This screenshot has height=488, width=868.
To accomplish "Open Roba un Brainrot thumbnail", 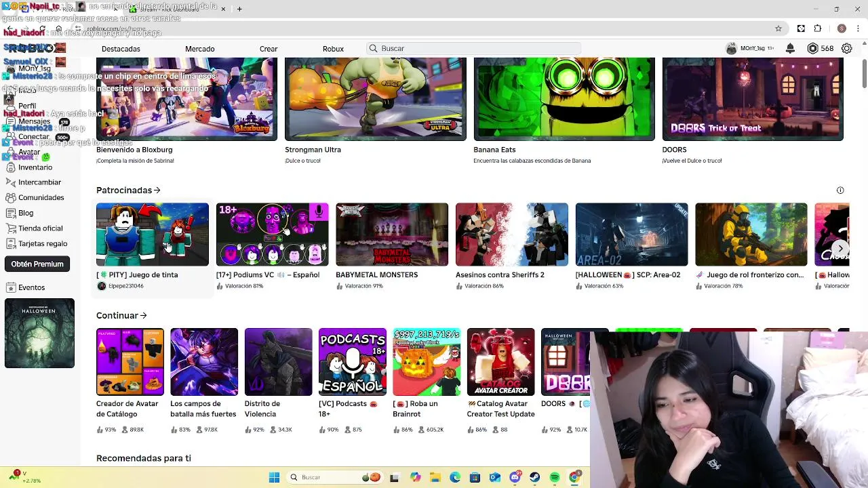I will point(427,362).
